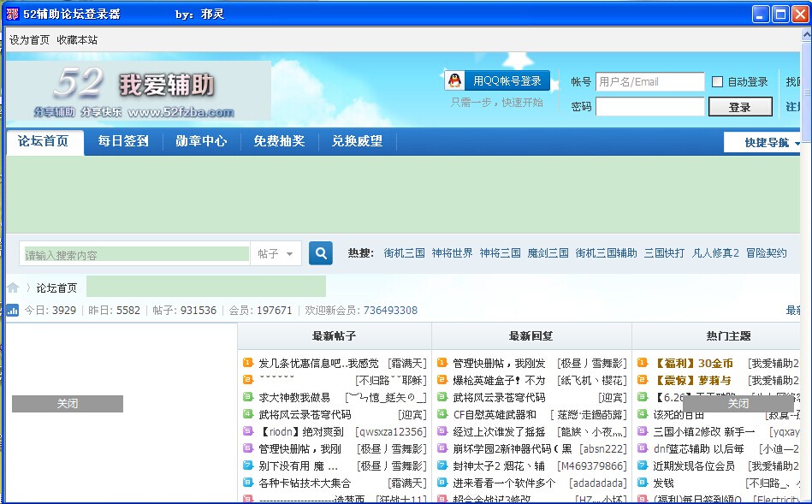812x504 pixels.
Task: Click the 论坛首页 breadcrumb link
Action: point(56,288)
